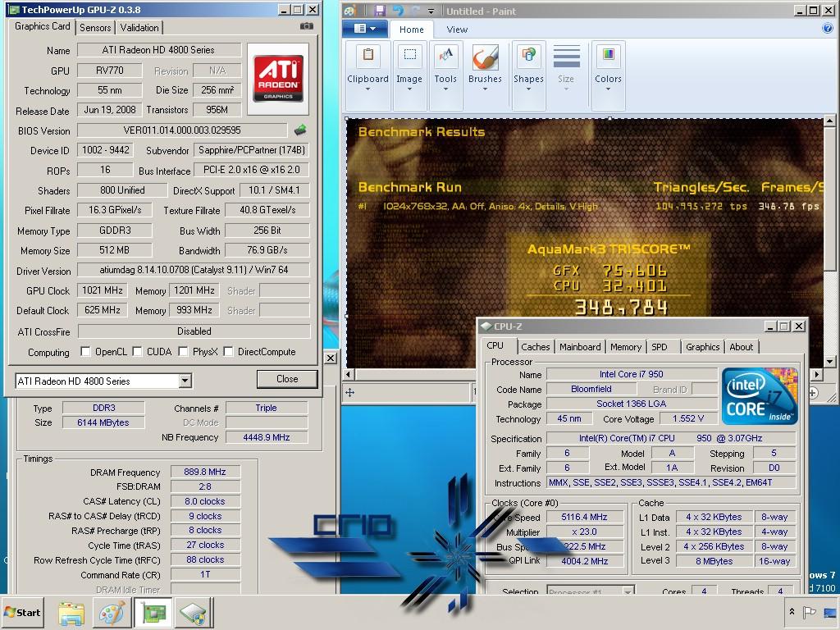Click the BIOS Version field VER011.014.000.003.029595
The width and height of the screenshot is (840, 630).
(x=182, y=130)
